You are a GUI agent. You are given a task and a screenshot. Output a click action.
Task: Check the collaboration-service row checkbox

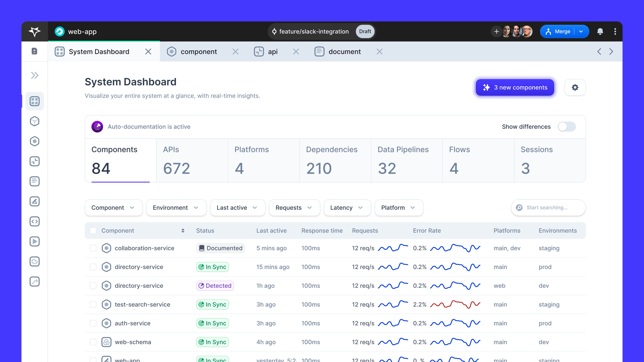pyautogui.click(x=93, y=248)
